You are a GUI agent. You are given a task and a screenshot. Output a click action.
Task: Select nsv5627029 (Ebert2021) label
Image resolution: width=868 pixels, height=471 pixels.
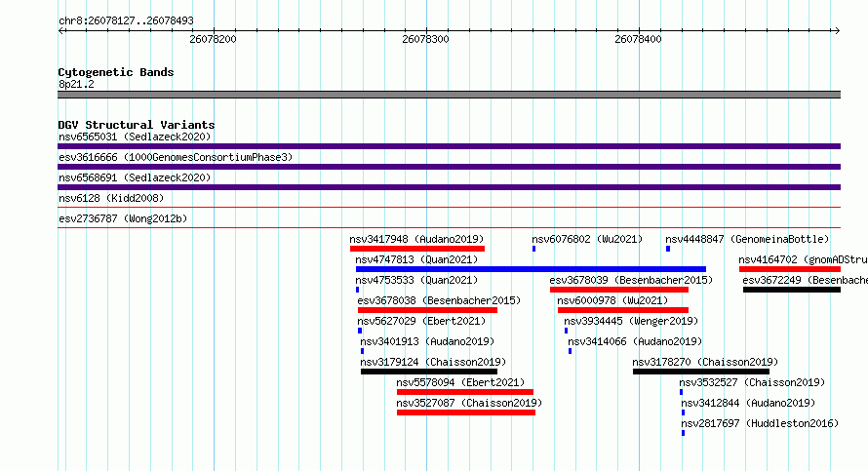pos(422,321)
